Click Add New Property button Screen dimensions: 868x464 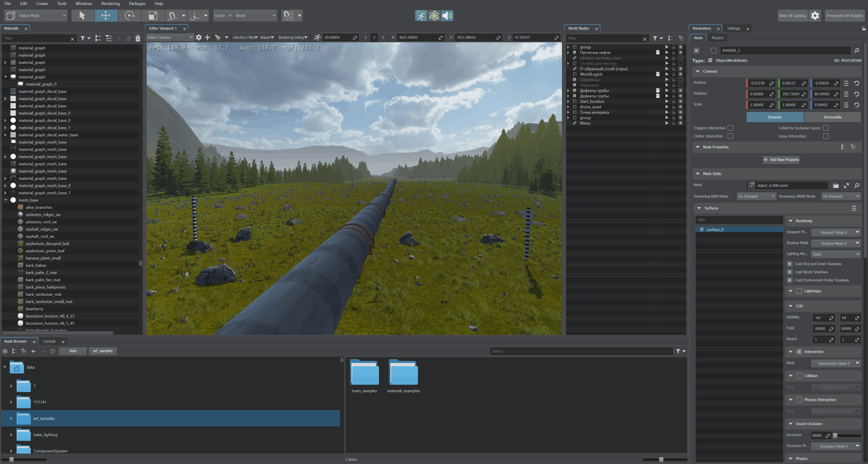781,160
